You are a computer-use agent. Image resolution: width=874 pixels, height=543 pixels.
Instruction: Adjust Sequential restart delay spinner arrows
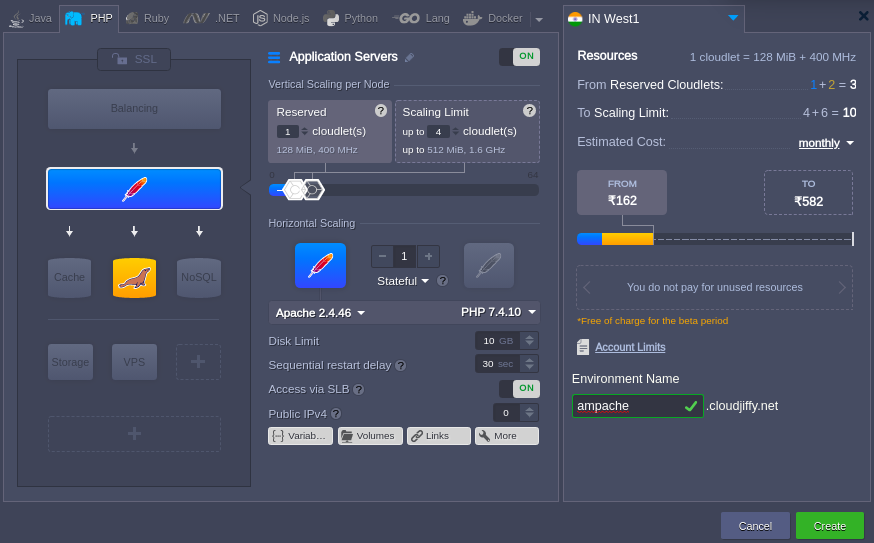[530, 363]
